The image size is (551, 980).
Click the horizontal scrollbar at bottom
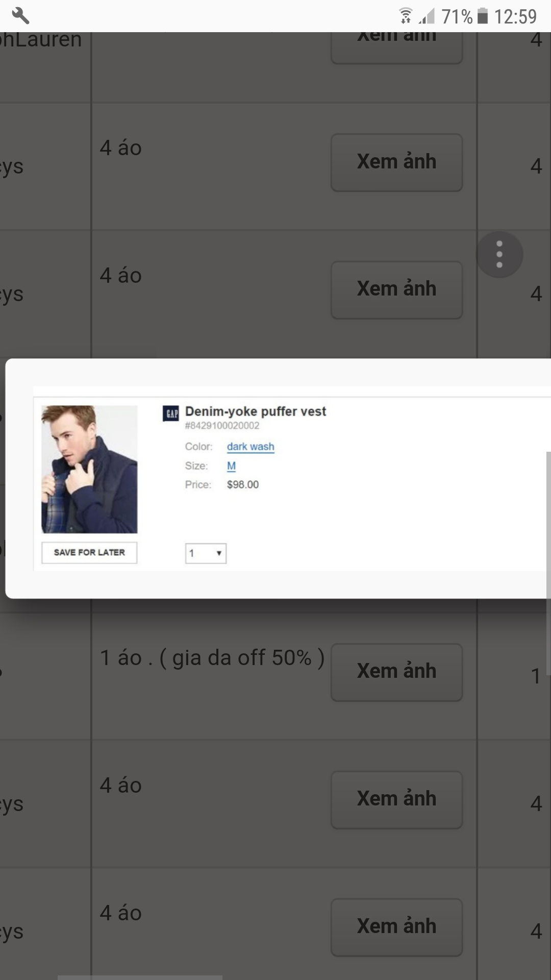pos(140,977)
